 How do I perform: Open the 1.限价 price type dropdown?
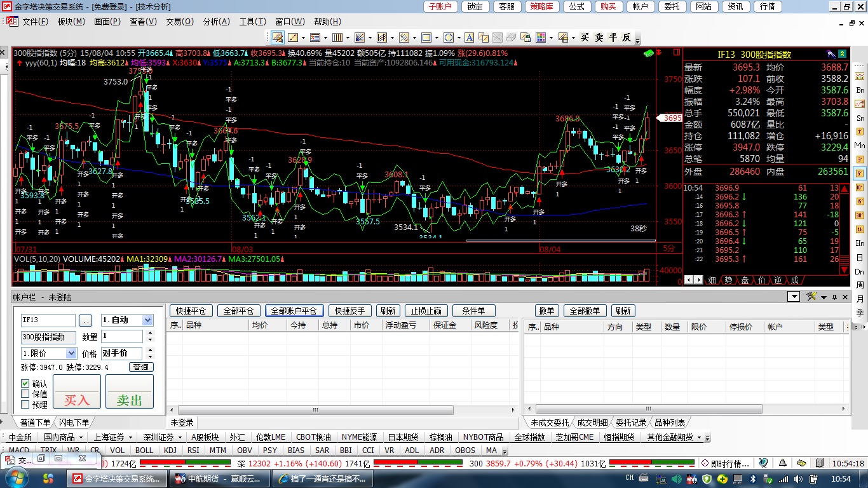(71, 353)
